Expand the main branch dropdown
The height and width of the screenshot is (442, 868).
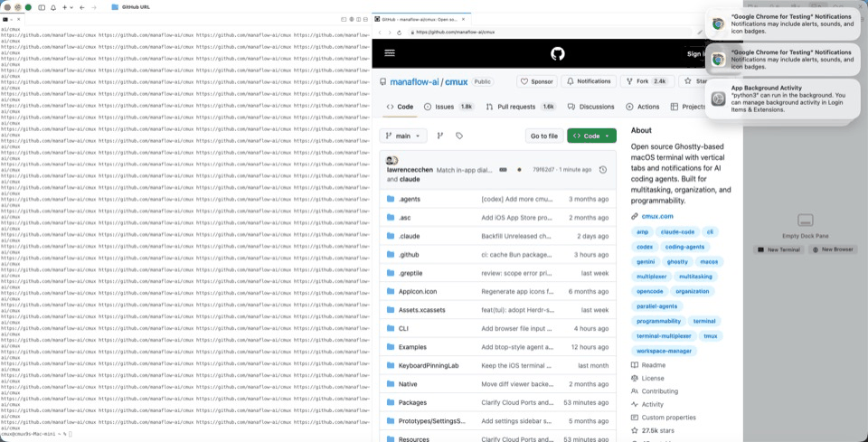[x=403, y=136]
